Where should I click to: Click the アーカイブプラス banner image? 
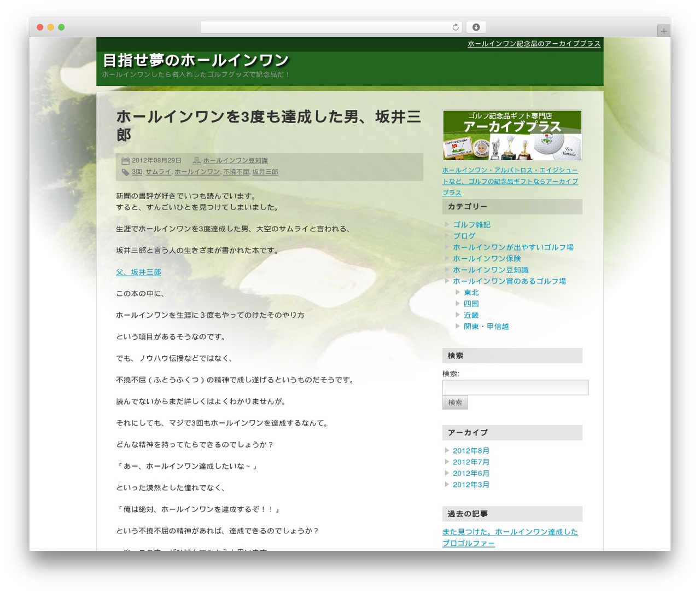tap(512, 136)
